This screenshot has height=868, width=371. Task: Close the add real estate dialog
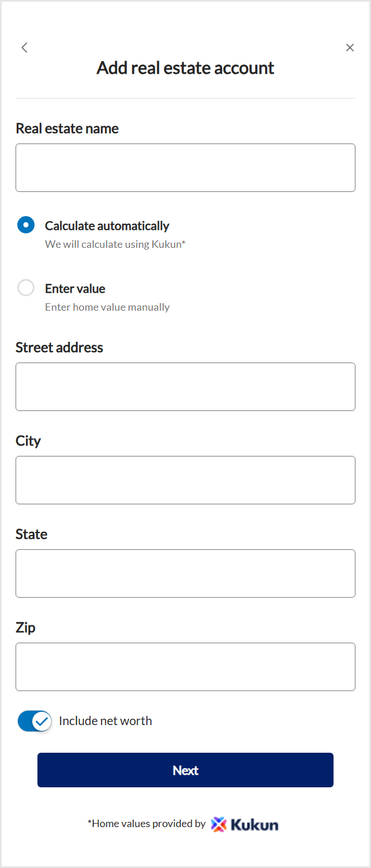350,48
